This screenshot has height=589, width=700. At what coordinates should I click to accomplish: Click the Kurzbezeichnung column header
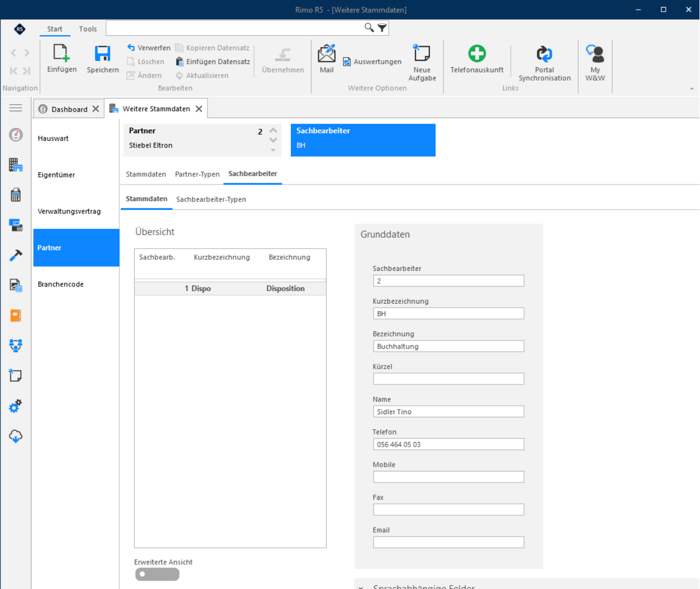tap(222, 257)
